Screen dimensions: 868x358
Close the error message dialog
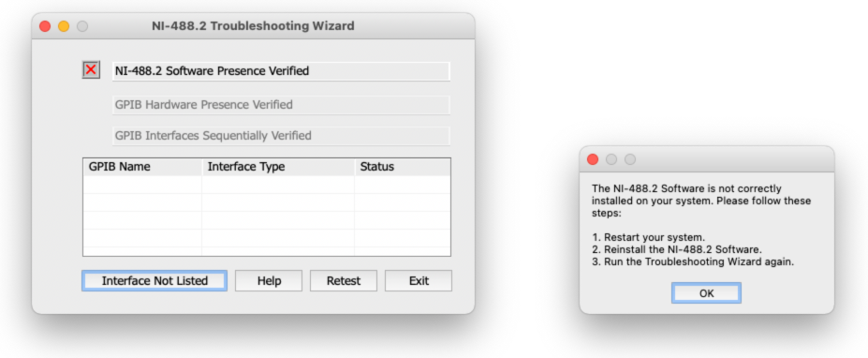tap(593, 159)
